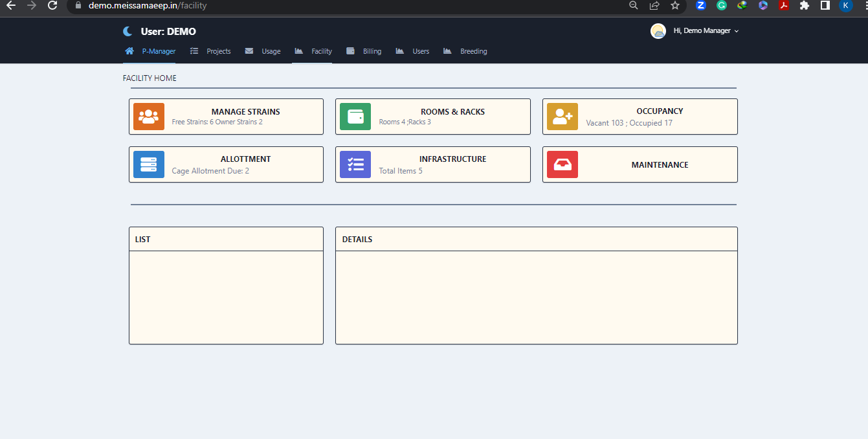The width and height of the screenshot is (868, 439).
Task: Click the yellow Occupancy user-plus icon
Action: click(x=562, y=117)
